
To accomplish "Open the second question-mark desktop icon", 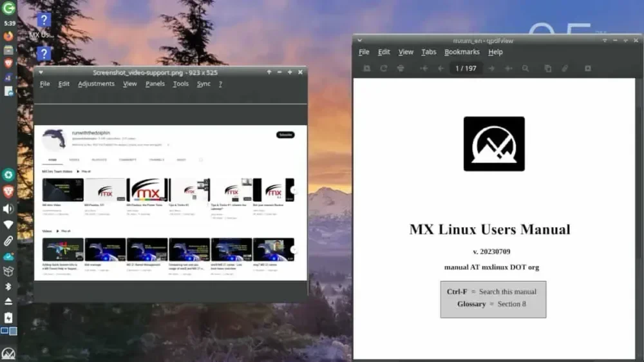I will pyautogui.click(x=44, y=53).
